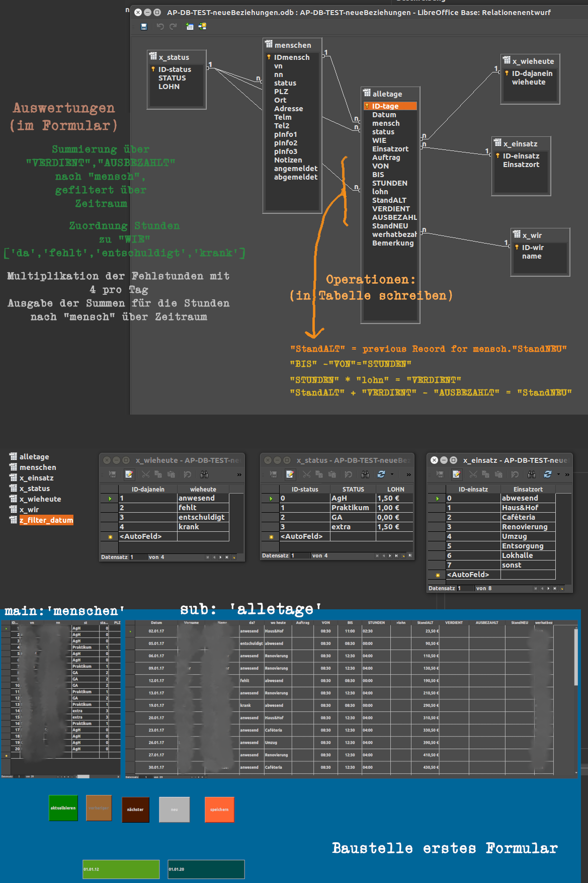Screen dimensions: 588x883
Task: Click the find record binoculars in x_status window
Action: pos(365,474)
